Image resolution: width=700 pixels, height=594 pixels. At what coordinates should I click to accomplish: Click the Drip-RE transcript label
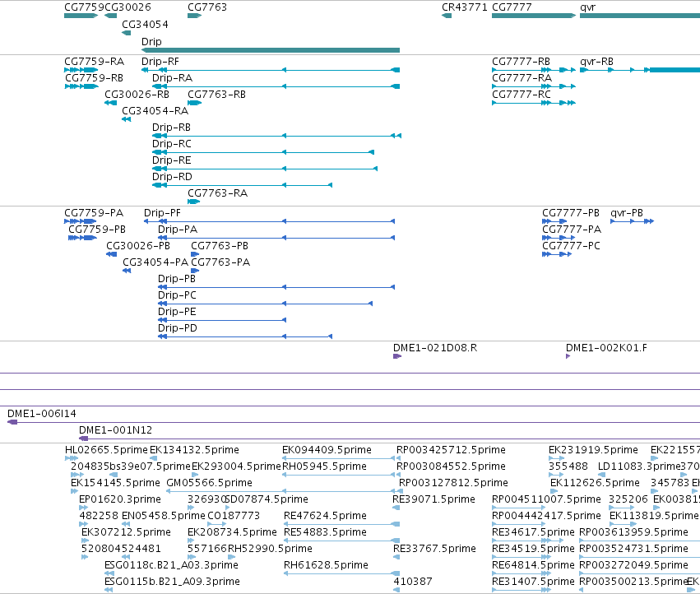pyautogui.click(x=171, y=160)
